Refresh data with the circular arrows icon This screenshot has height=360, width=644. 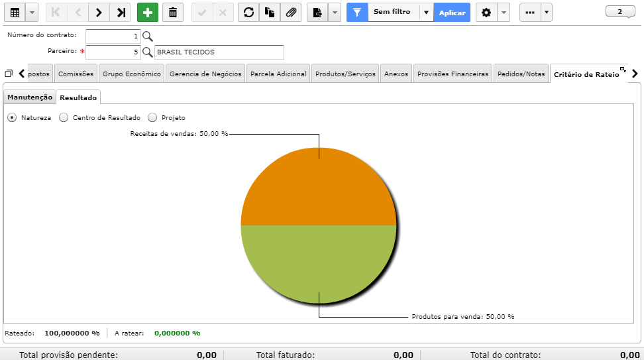[248, 13]
